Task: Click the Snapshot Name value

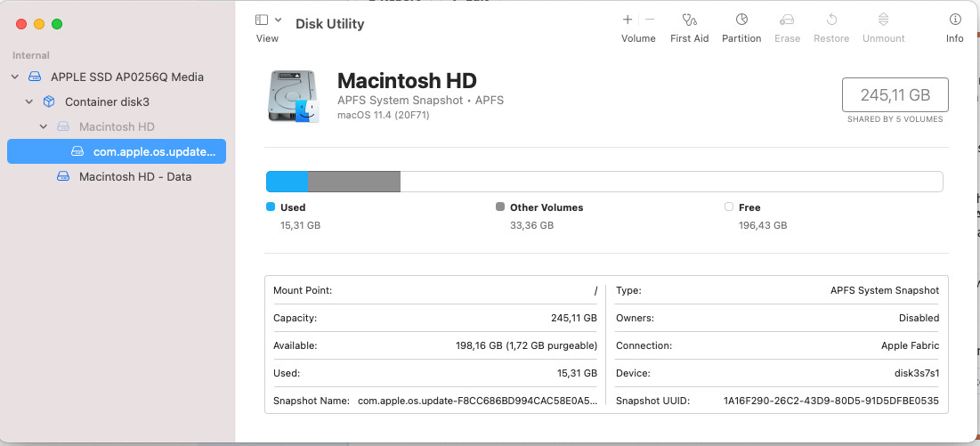Action: pyautogui.click(x=477, y=401)
